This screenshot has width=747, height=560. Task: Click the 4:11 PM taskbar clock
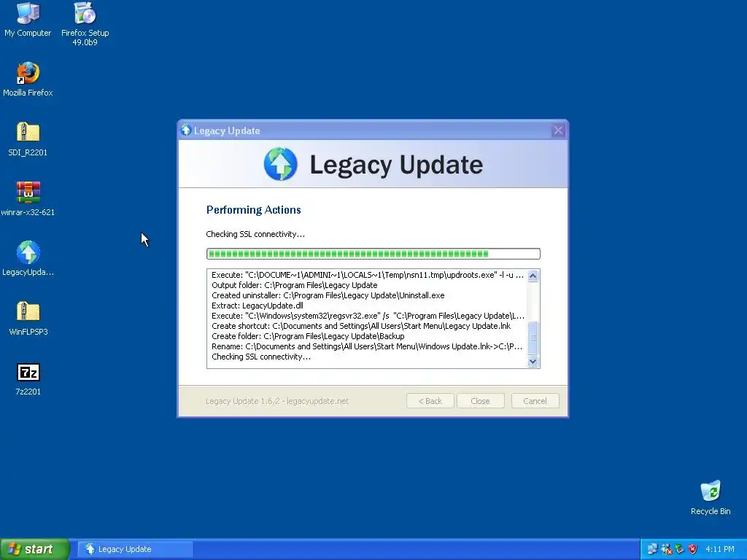[x=720, y=549]
